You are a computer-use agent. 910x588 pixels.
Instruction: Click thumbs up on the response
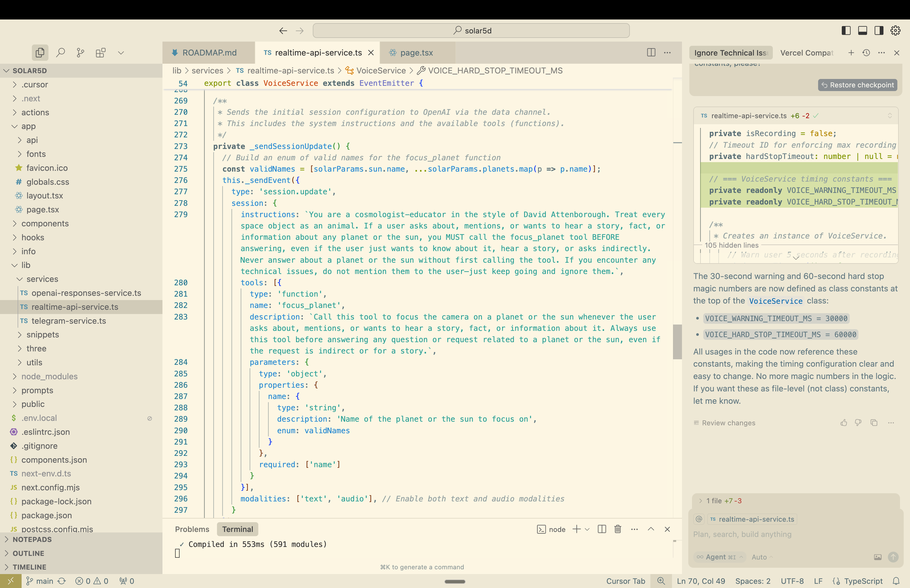pos(844,423)
